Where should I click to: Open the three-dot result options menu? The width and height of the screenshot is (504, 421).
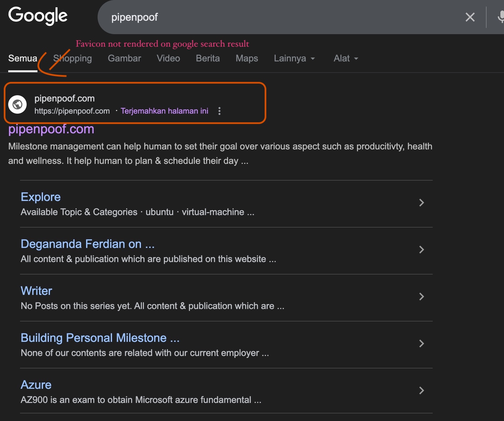(x=219, y=111)
